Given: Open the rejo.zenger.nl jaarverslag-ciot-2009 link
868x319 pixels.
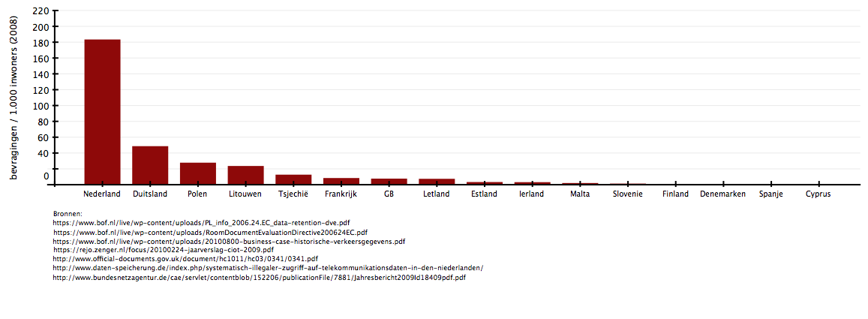Looking at the screenshot, I should pyautogui.click(x=163, y=250).
